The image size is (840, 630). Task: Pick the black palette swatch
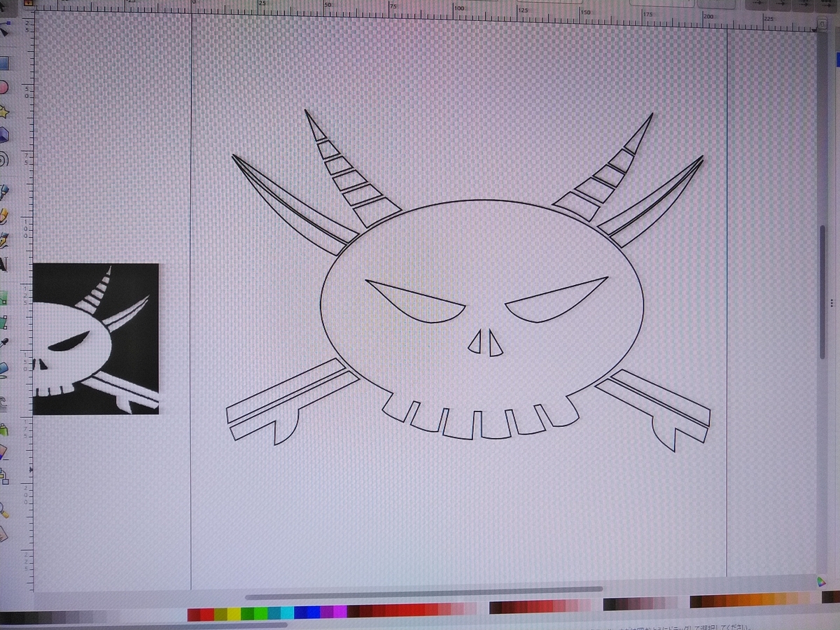click(x=6, y=618)
